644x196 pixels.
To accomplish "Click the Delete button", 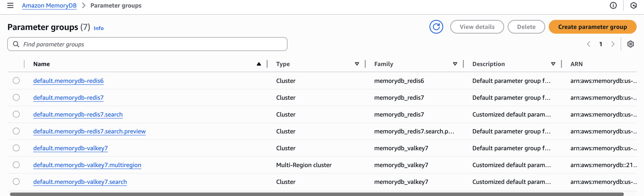I will click(x=526, y=27).
